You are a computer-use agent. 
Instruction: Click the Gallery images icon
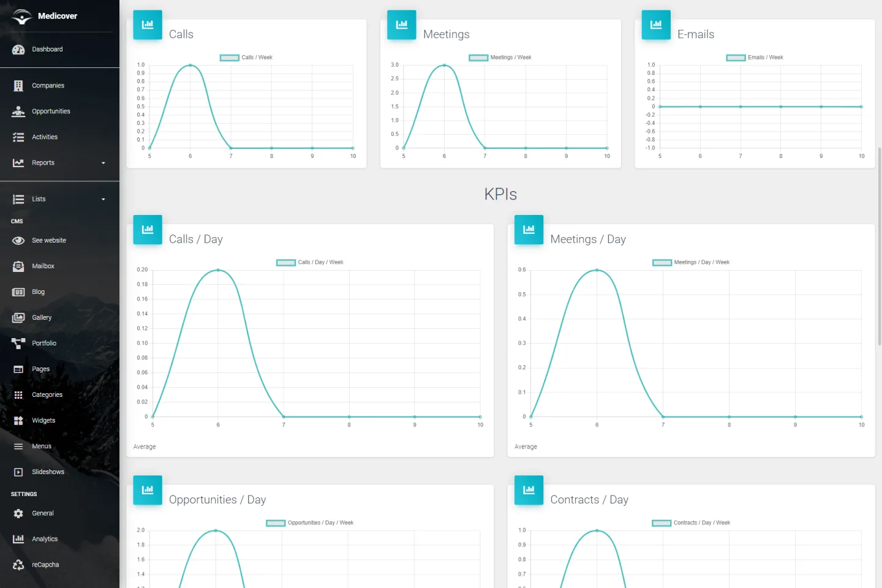click(18, 318)
